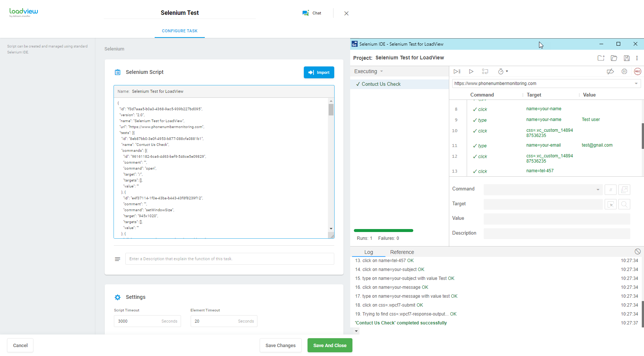Maximize the Selenium IDE window
The width and height of the screenshot is (644, 356).
[618, 44]
